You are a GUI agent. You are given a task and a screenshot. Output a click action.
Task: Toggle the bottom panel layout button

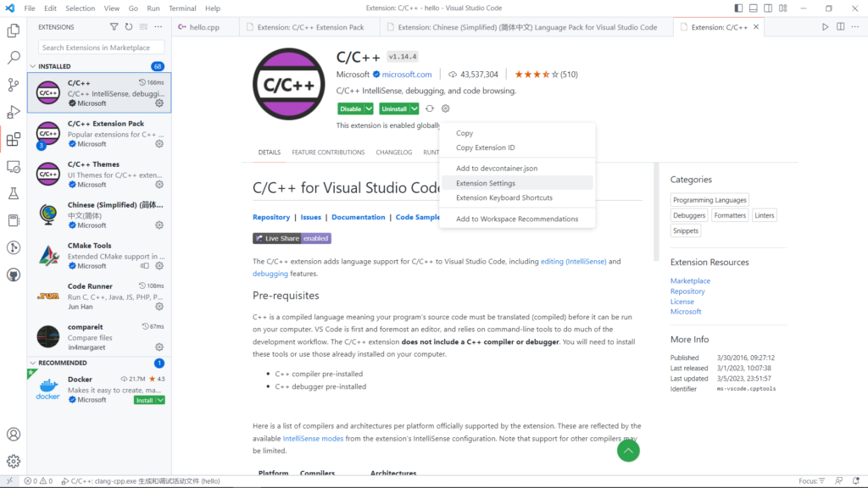pos(753,8)
